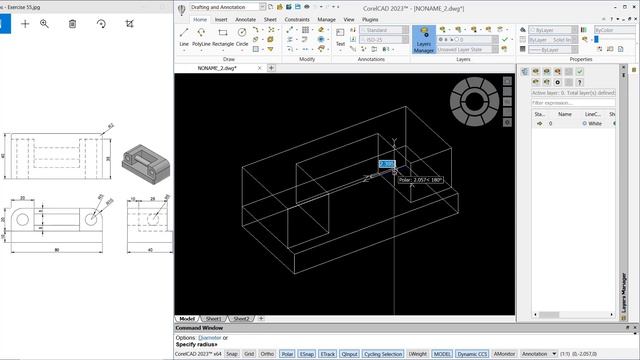
Task: Click the view navigation compass wheel
Action: click(x=474, y=101)
